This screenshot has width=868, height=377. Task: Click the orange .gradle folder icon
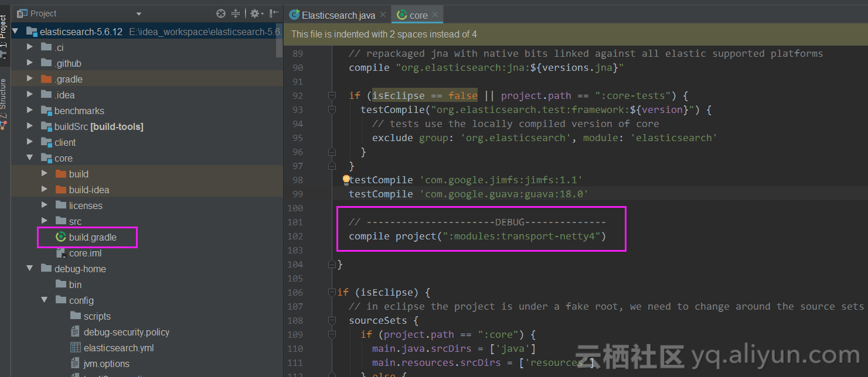point(46,79)
